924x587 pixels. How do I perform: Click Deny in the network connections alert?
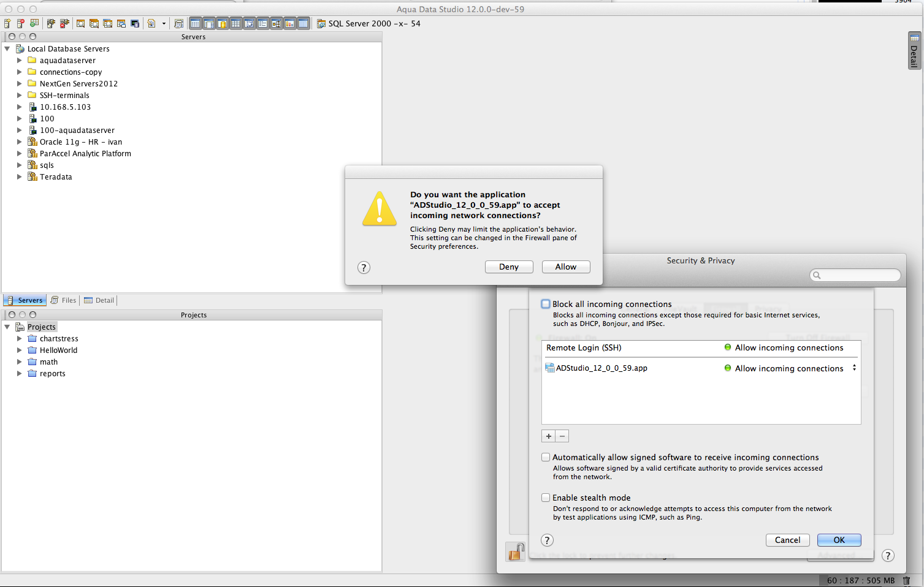509,267
